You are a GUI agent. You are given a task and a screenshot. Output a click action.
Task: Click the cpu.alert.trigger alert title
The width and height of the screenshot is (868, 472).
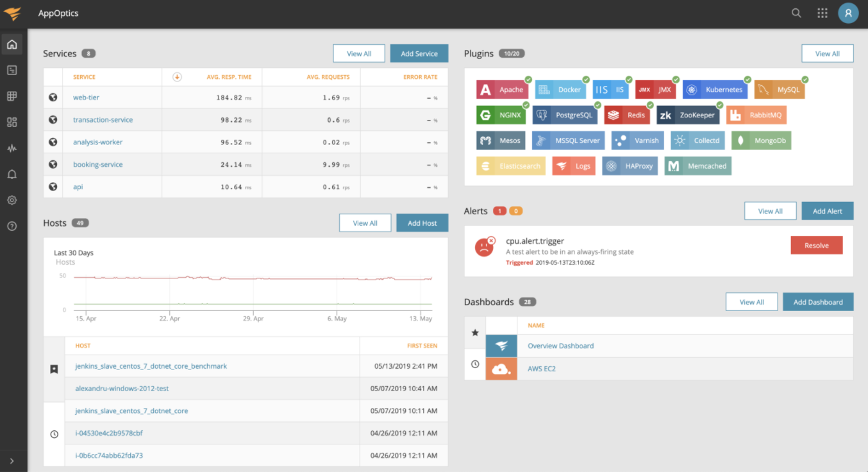[x=535, y=241]
